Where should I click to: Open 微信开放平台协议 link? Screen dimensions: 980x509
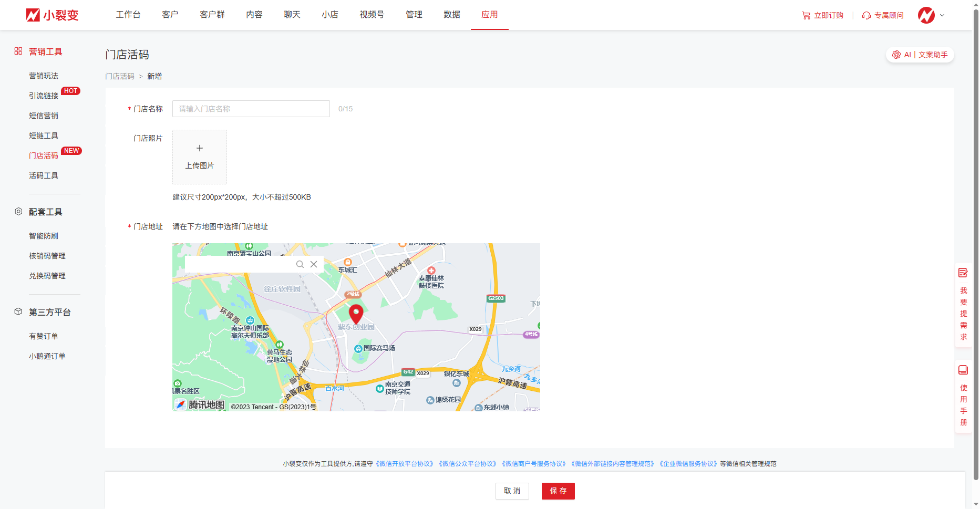coord(405,464)
